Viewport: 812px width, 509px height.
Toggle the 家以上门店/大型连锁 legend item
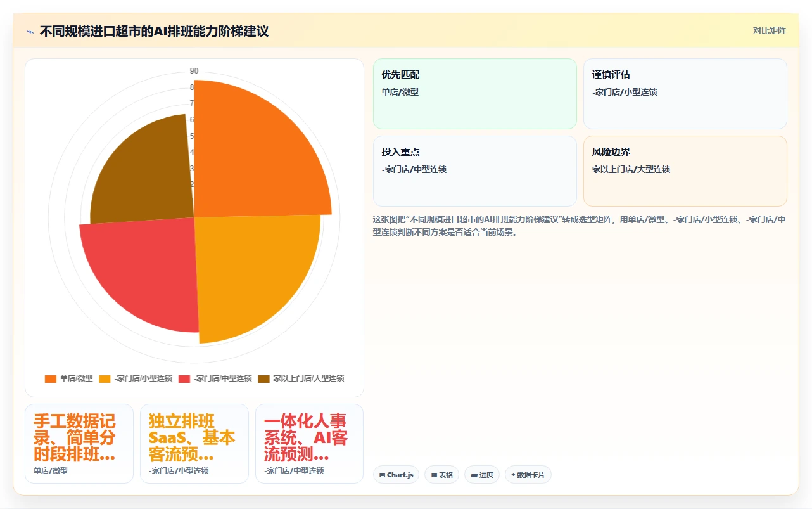pyautogui.click(x=301, y=378)
